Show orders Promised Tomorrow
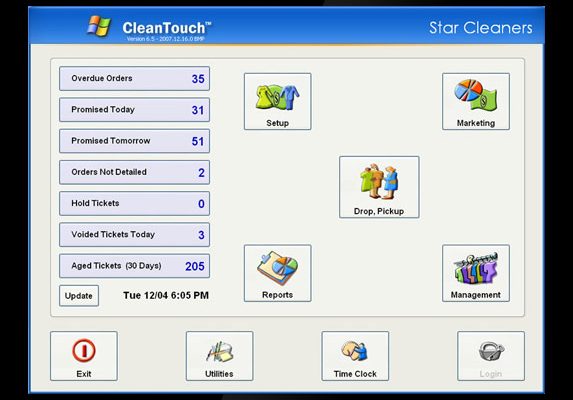 pos(134,141)
